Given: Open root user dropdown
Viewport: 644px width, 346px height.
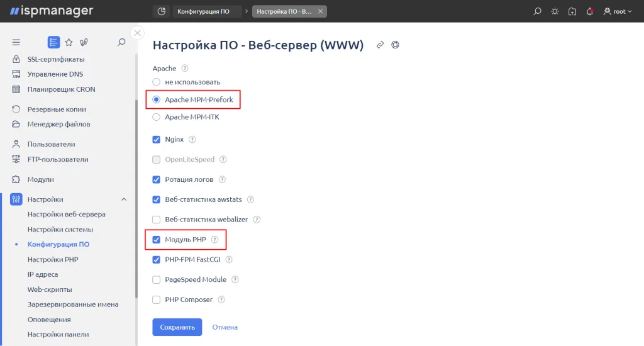Looking at the screenshot, I should tap(618, 11).
